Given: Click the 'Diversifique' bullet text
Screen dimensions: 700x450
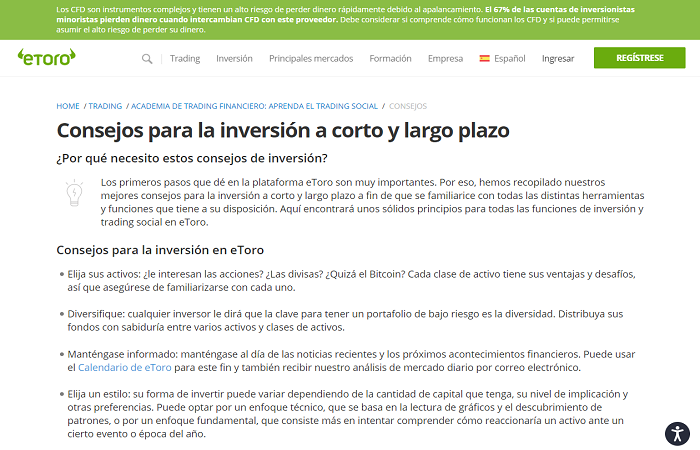Looking at the screenshot, I should click(345, 321).
